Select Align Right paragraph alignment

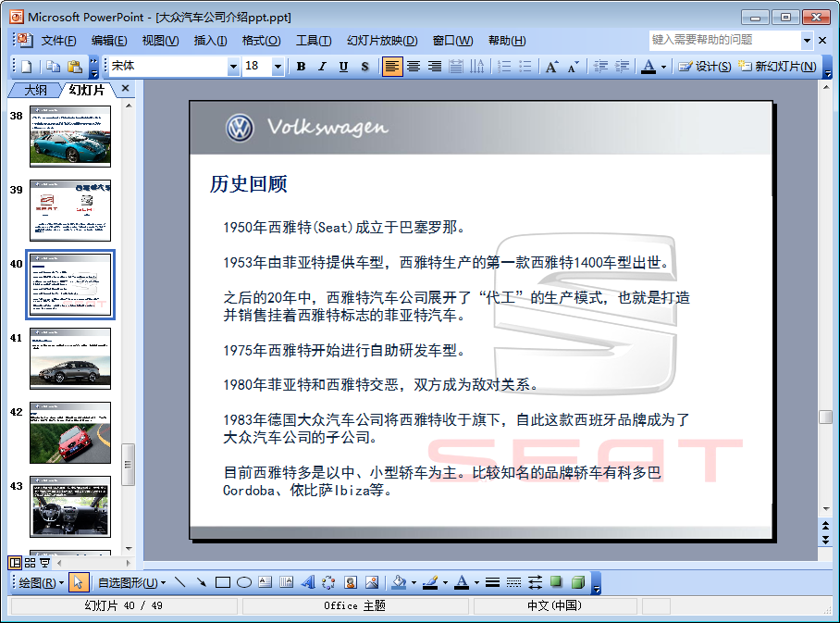[435, 67]
